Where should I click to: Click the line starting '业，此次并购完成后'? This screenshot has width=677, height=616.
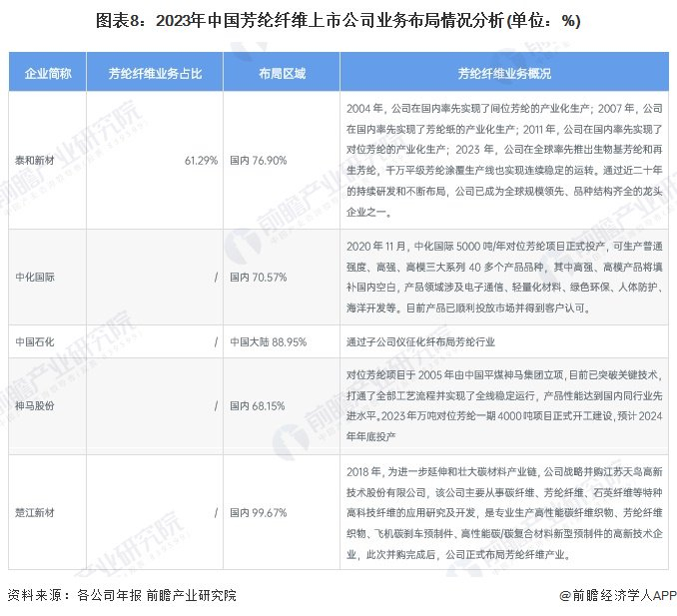pos(459,554)
